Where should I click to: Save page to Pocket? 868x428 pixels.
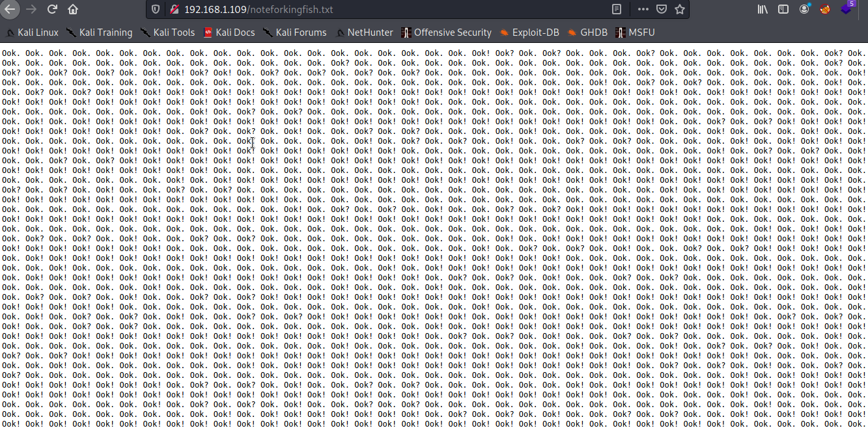pos(661,10)
